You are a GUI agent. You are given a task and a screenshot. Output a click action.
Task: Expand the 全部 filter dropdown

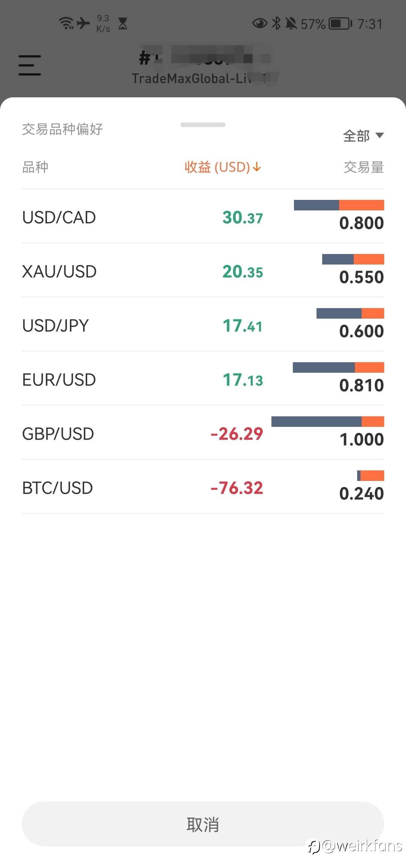point(363,136)
